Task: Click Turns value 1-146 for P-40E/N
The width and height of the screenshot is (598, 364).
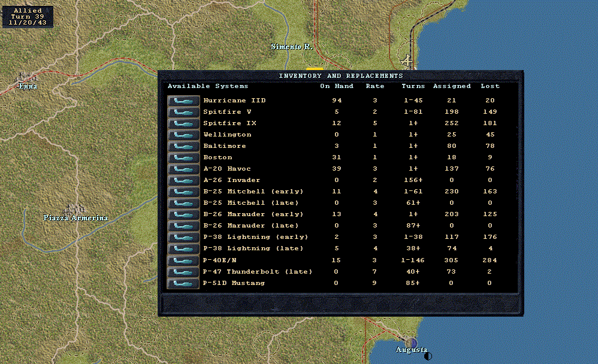Action: pyautogui.click(x=413, y=260)
